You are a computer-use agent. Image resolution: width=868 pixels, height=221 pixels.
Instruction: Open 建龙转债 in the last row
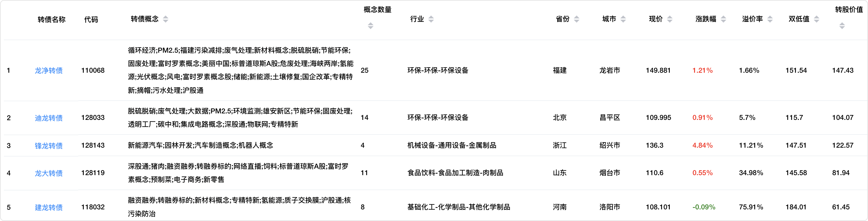49,207
